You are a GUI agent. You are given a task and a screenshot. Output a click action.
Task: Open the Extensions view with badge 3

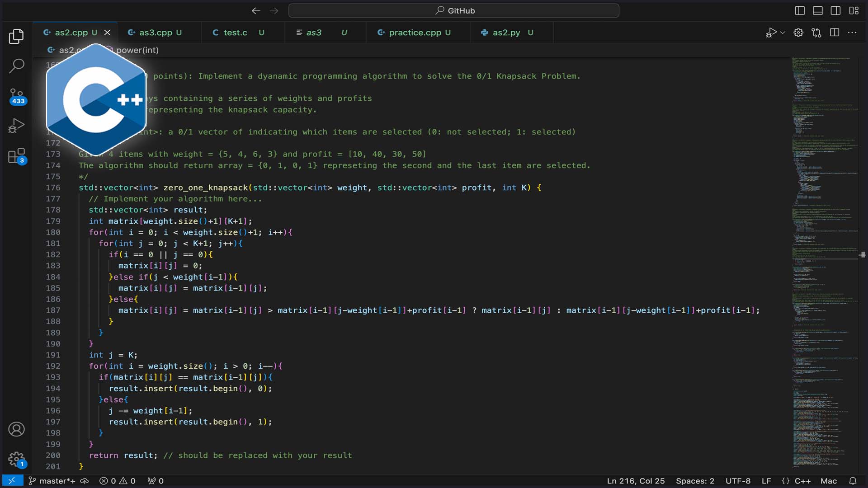point(17,156)
